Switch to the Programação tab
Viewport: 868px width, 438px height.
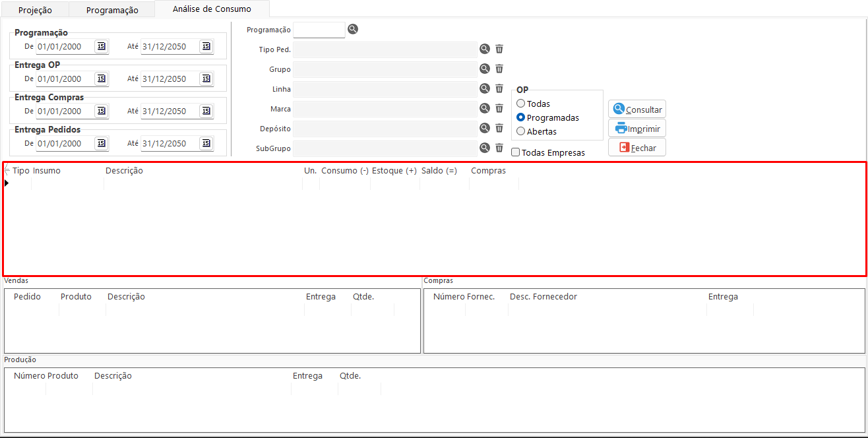point(112,10)
